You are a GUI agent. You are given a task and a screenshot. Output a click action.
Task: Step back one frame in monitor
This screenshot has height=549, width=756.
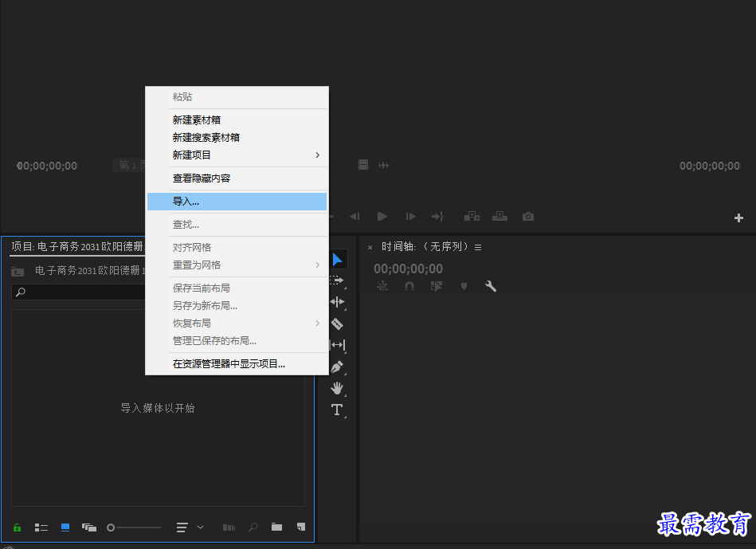pos(354,216)
